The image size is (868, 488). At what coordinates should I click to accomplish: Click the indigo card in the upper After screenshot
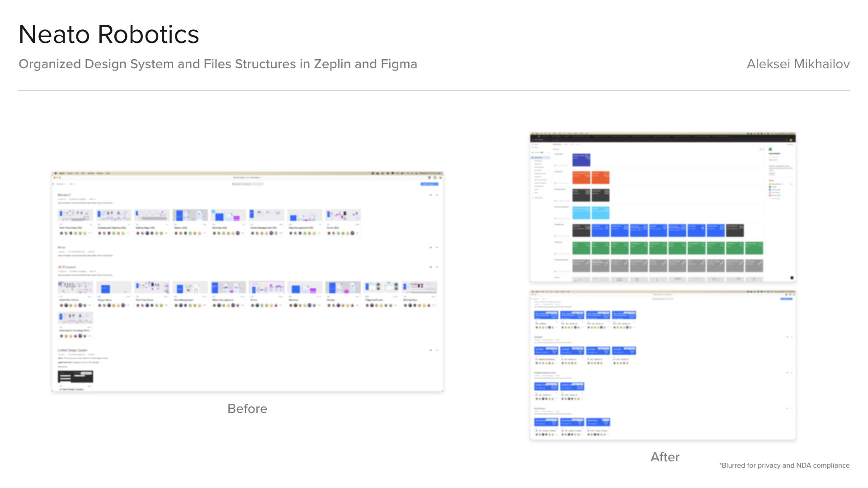[x=581, y=160]
